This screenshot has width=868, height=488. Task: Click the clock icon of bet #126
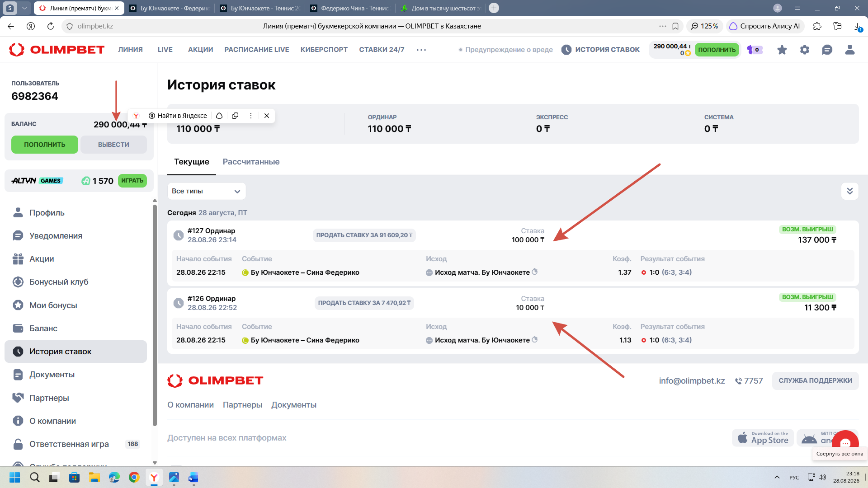pos(179,303)
